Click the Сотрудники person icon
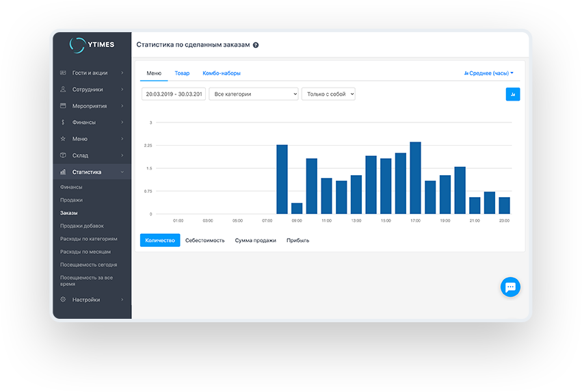The width and height of the screenshot is (582, 392). pyautogui.click(x=63, y=89)
